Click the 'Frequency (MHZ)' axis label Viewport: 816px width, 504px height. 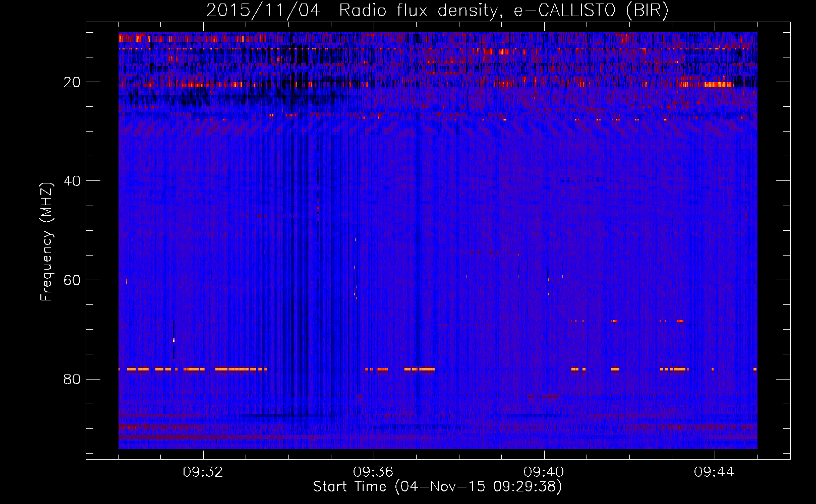(46, 242)
